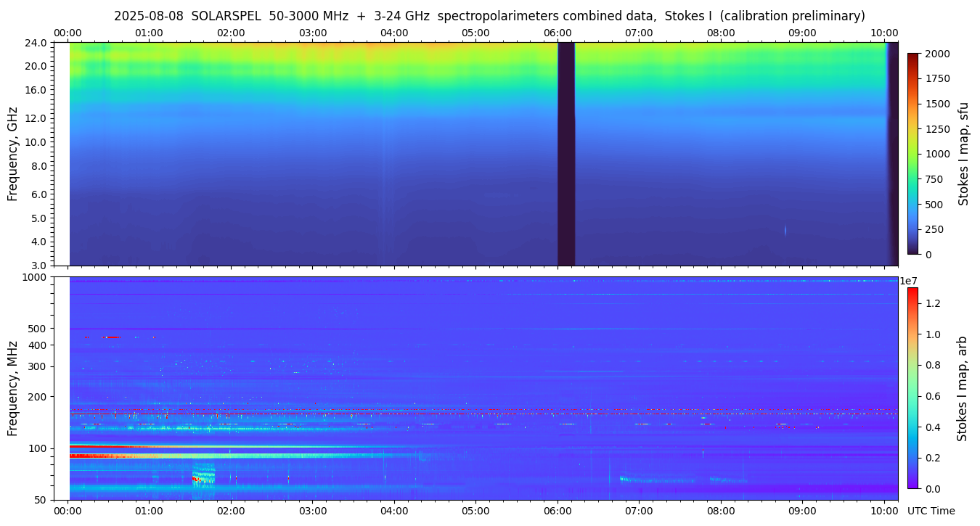Click the red streak at 450 MHz
This screenshot has height=526, width=980.
point(110,337)
